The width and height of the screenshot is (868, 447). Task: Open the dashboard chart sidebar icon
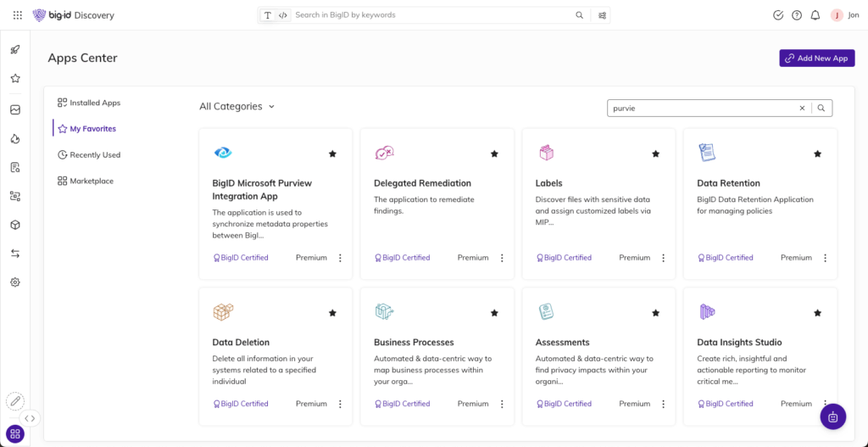pyautogui.click(x=15, y=109)
